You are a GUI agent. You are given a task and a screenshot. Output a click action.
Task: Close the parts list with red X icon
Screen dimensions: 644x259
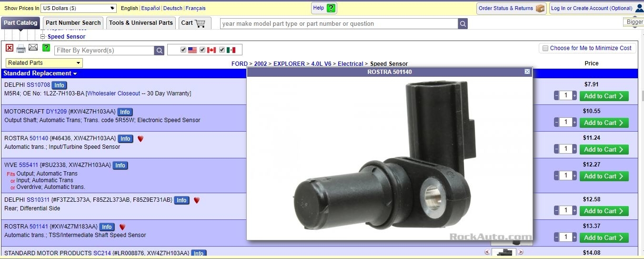10,48
